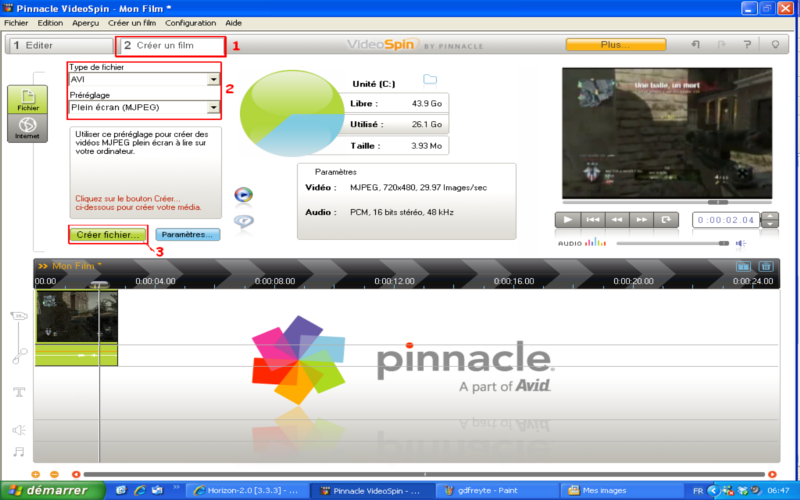Screen dimensions: 800x500
Task: Open the Edition menu
Action: [x=50, y=23]
